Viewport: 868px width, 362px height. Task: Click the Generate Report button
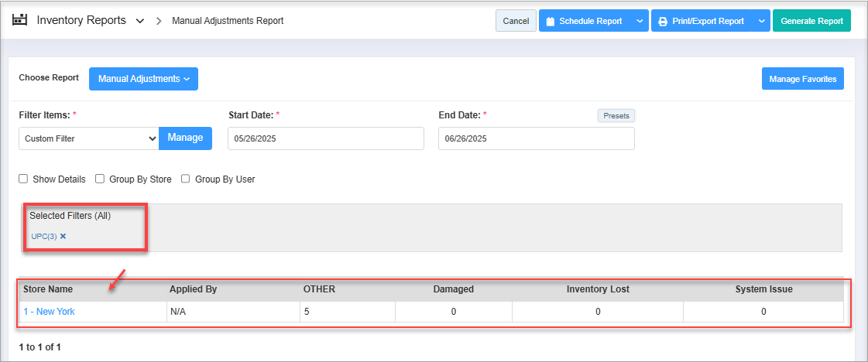click(811, 21)
